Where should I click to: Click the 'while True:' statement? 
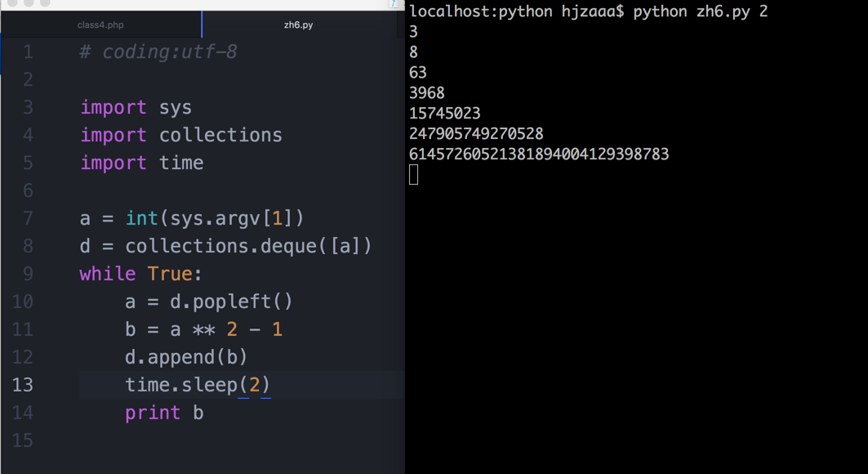(x=141, y=274)
